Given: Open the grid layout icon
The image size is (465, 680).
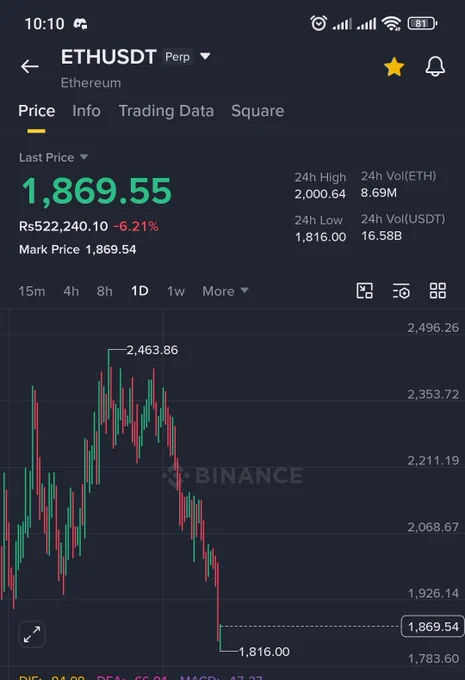Looking at the screenshot, I should click(438, 291).
